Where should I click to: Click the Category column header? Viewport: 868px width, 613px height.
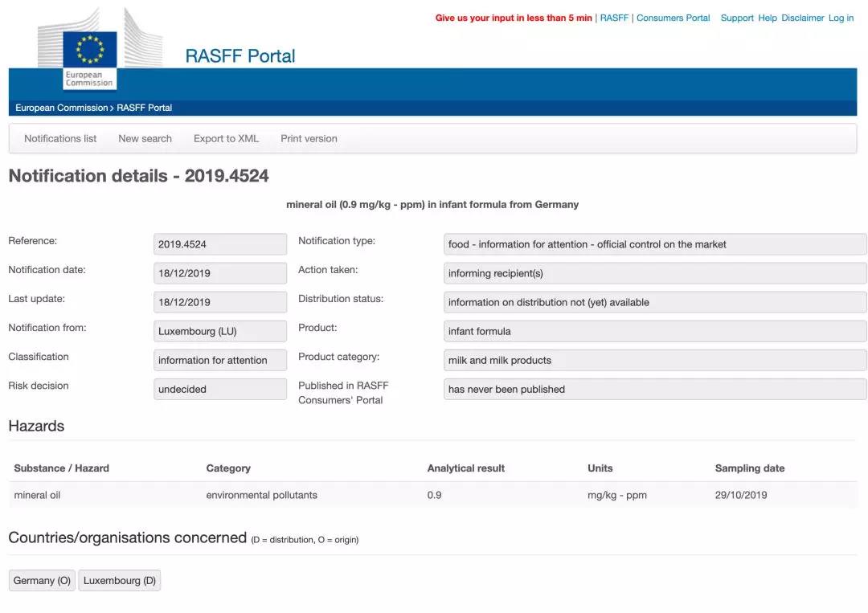pyautogui.click(x=228, y=468)
